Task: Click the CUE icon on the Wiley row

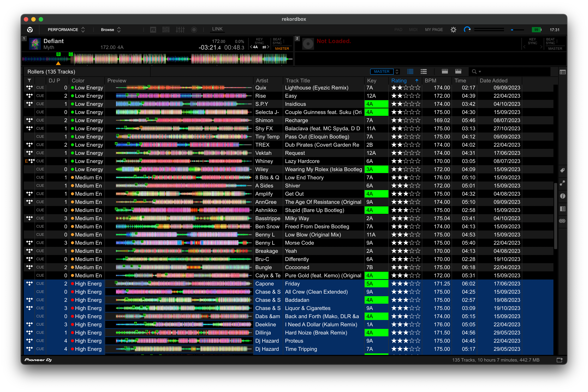Action: point(40,169)
